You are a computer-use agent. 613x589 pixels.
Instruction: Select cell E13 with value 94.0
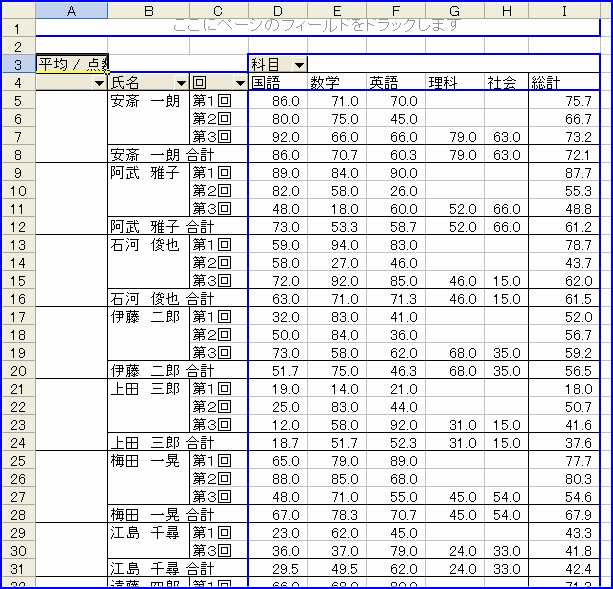[x=337, y=244]
